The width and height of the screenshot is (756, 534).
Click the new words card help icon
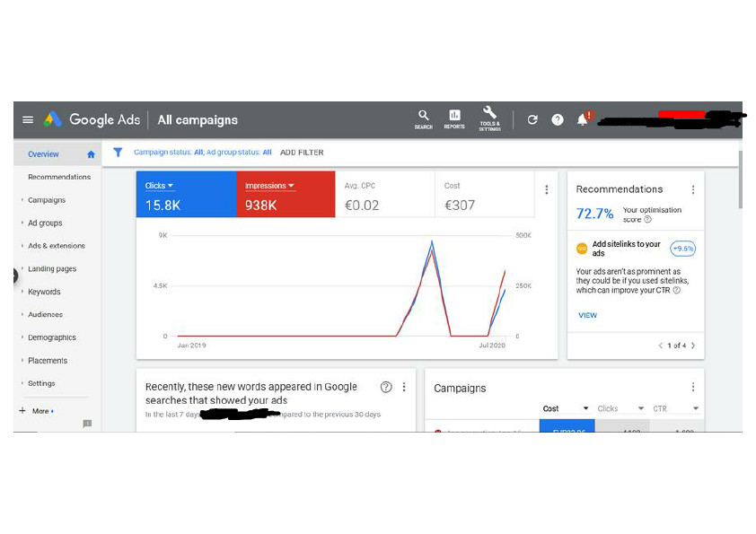point(386,387)
